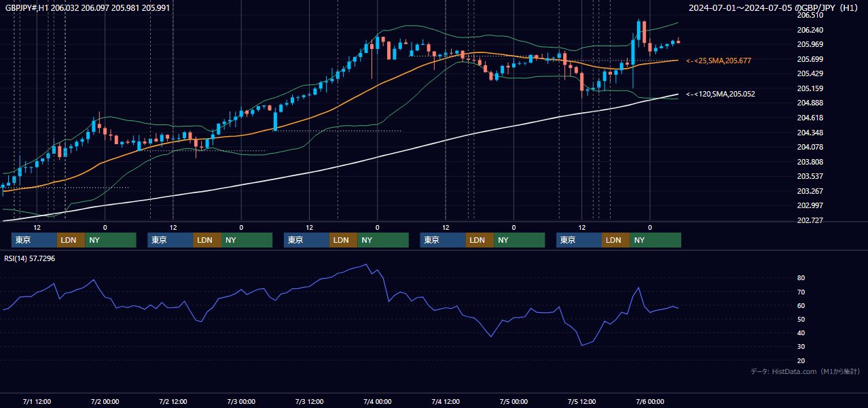Jump to the 7/5 12:00 date marker
Image resolution: width=868 pixels, height=408 pixels.
(x=581, y=401)
